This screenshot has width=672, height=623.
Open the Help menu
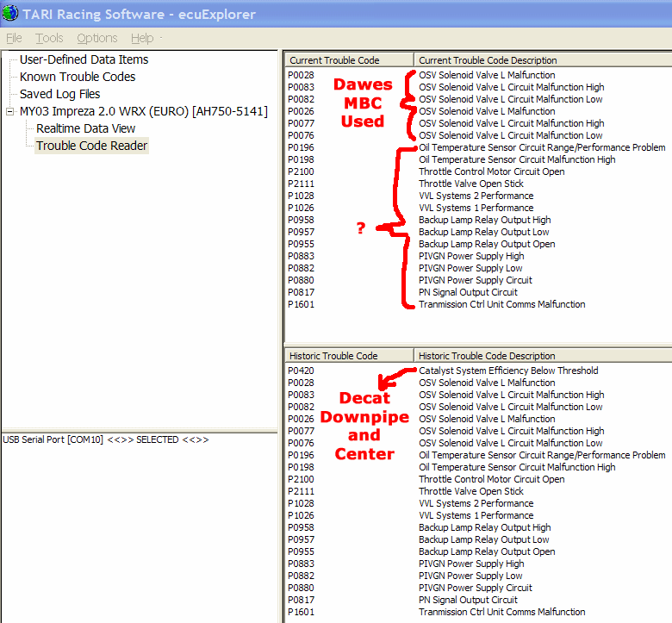tap(142, 38)
